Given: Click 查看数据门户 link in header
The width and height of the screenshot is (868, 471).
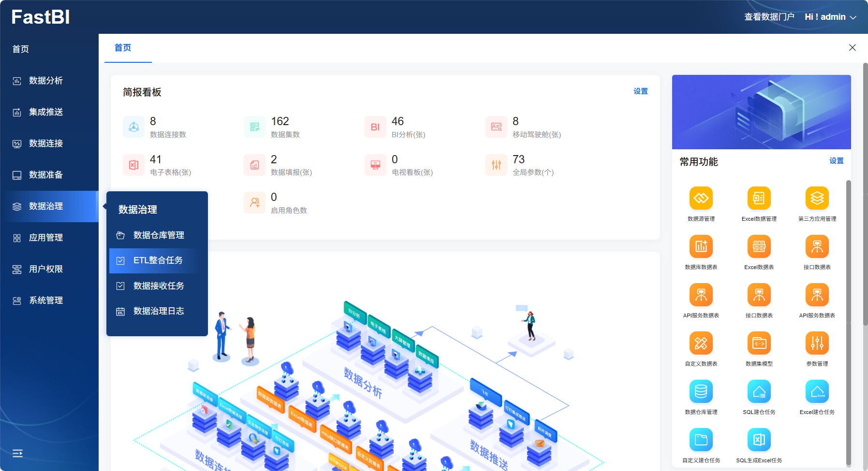Looking at the screenshot, I should point(769,17).
